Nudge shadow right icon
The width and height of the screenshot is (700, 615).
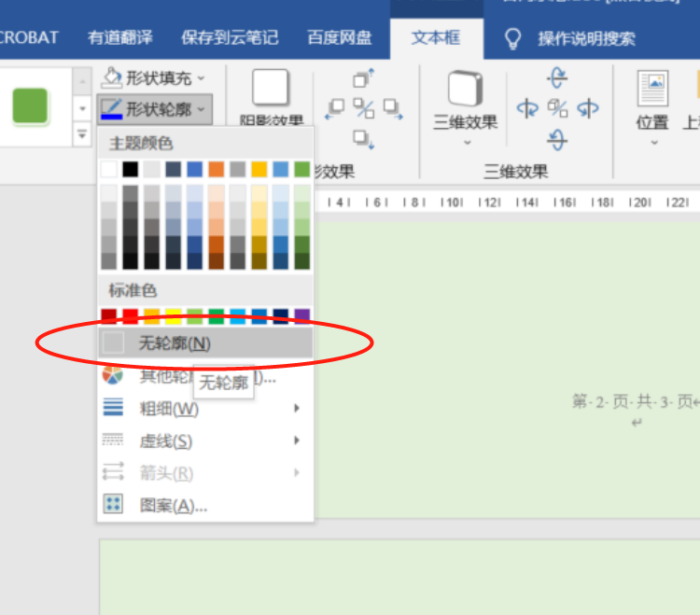[x=393, y=109]
